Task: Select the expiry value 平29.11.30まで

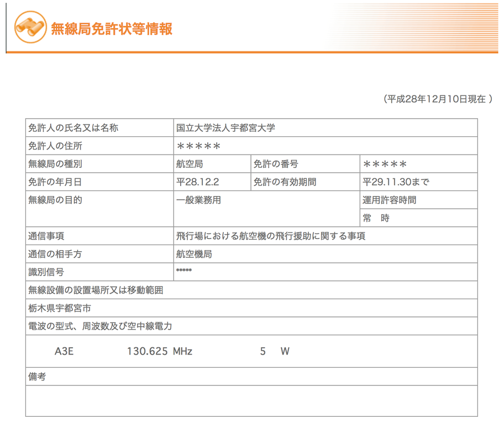Action: tap(396, 182)
